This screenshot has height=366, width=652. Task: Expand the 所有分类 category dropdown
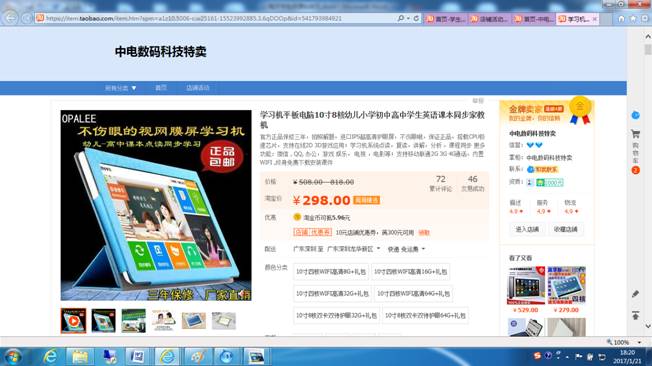(121, 88)
